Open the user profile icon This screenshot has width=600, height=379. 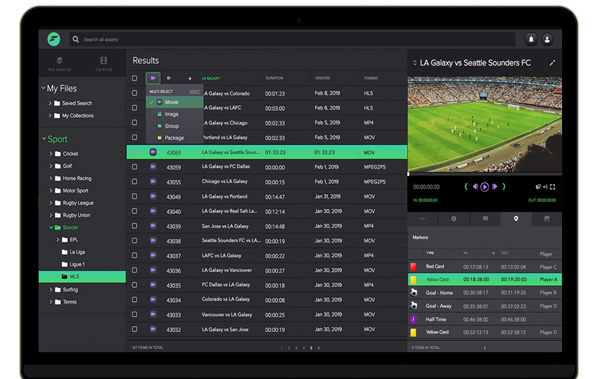click(x=547, y=39)
